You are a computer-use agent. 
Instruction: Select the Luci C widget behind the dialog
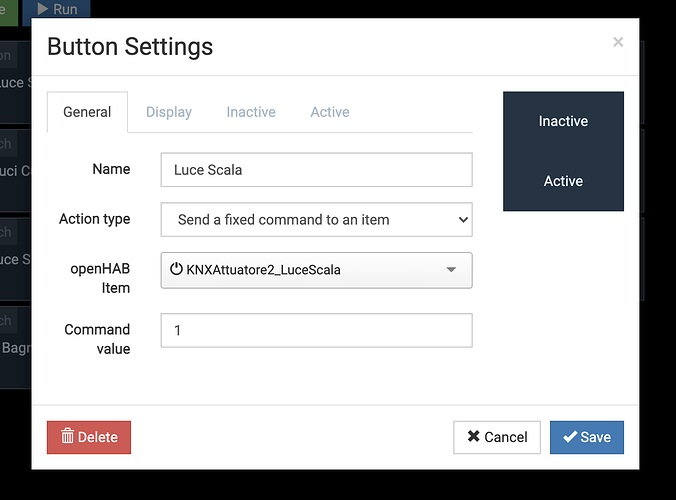[x=15, y=170]
